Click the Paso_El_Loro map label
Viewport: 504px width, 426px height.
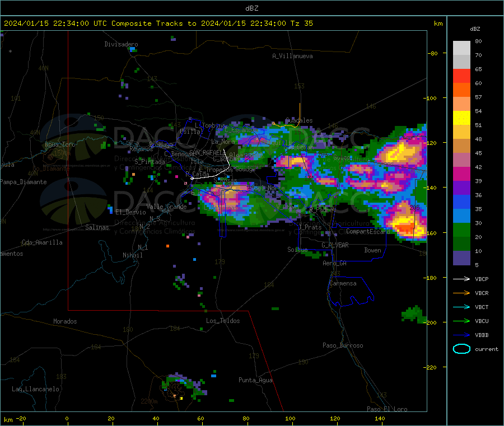[387, 409]
